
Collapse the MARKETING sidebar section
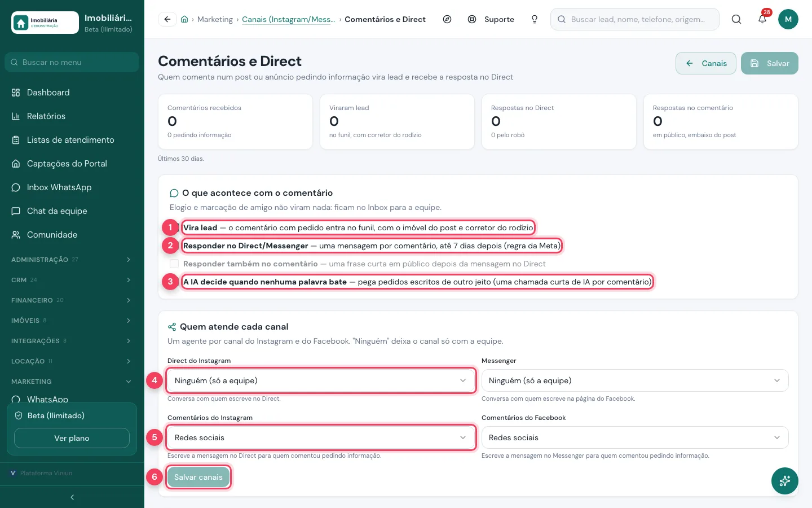[x=72, y=382]
